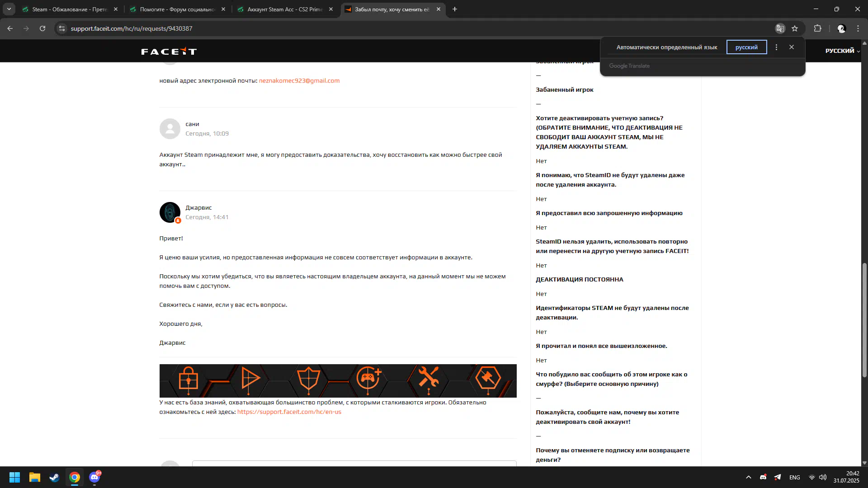Screen dimensions: 868x488
Task: Open site information icon in address bar
Action: (x=62, y=28)
